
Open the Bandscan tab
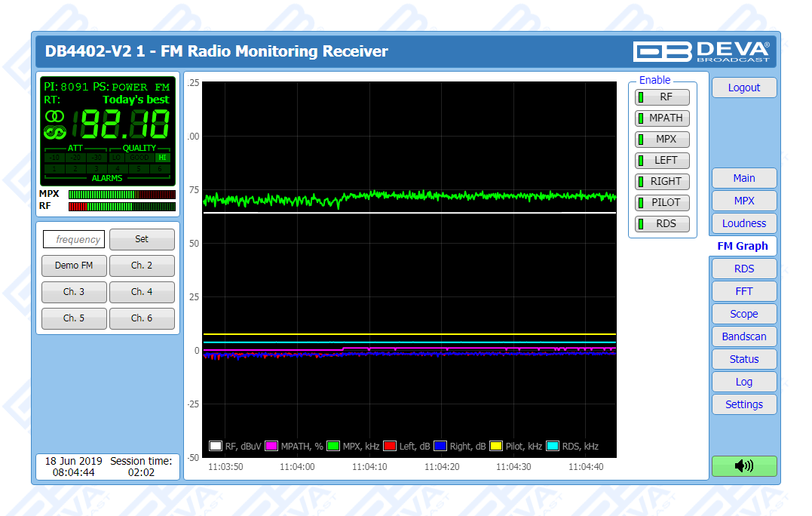(743, 336)
